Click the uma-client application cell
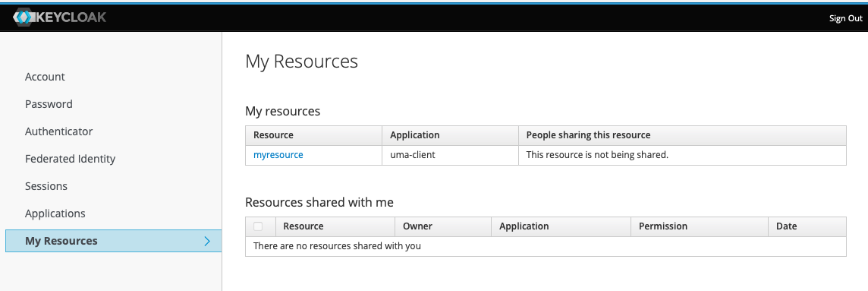 (450, 155)
